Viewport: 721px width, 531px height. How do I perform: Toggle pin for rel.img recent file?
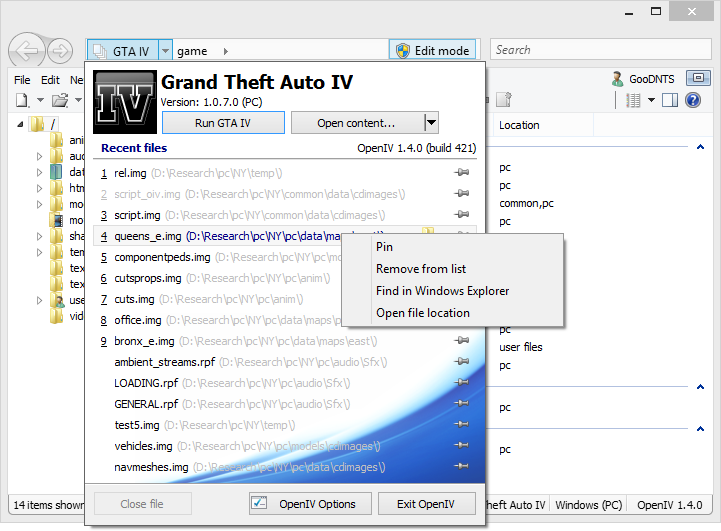click(x=462, y=173)
